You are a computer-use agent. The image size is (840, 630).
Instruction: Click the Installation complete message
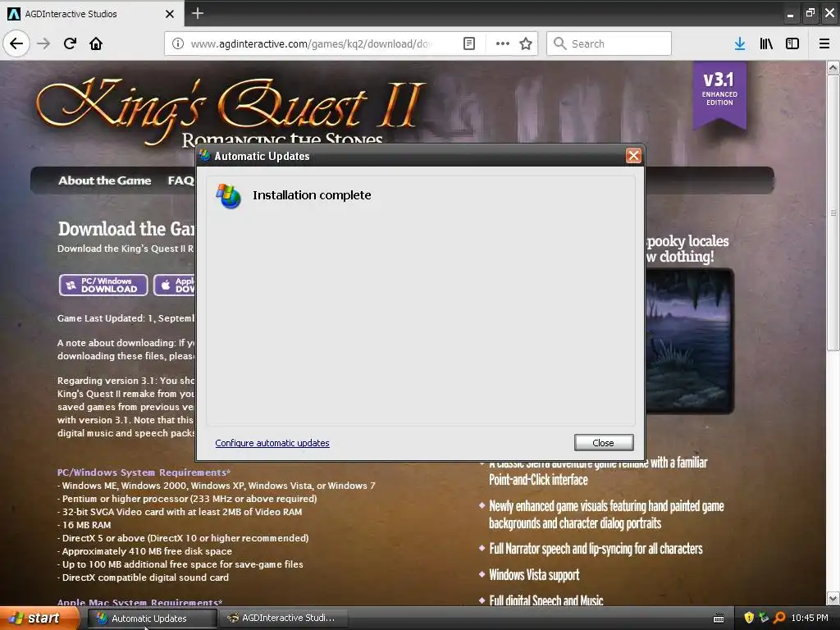point(312,195)
